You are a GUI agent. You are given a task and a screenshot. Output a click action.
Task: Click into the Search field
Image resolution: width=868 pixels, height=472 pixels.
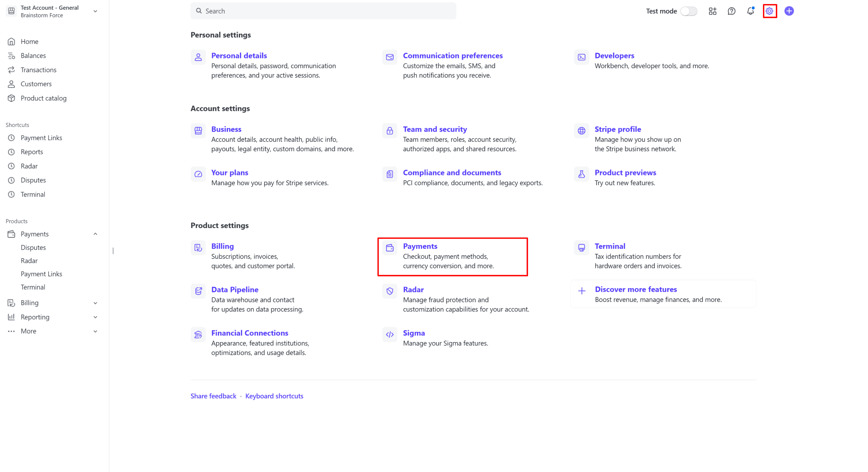[323, 11]
